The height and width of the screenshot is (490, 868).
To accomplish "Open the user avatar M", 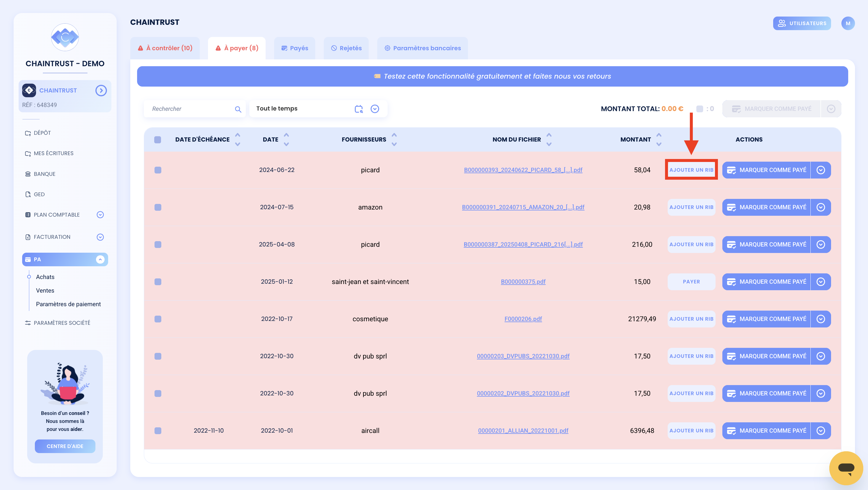I will coord(848,23).
